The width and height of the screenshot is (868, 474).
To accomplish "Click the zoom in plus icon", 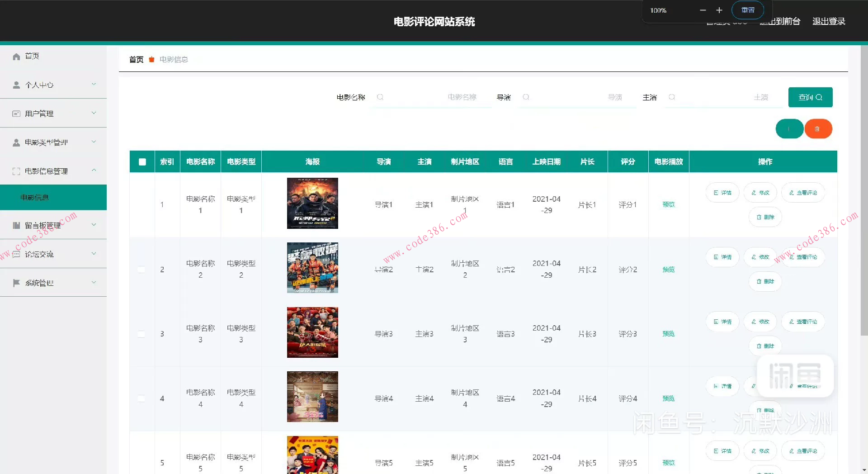I will [719, 10].
